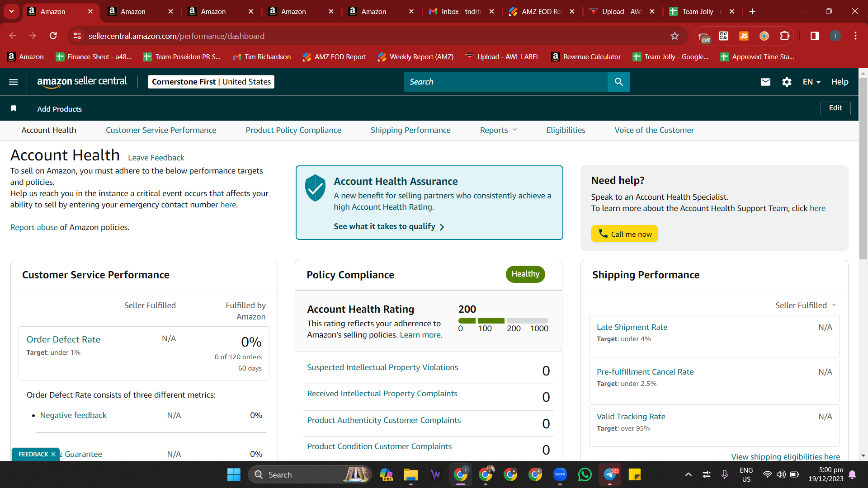This screenshot has height=488, width=868.
Task: Go to Product Policy Compliance tab
Action: pos(293,130)
